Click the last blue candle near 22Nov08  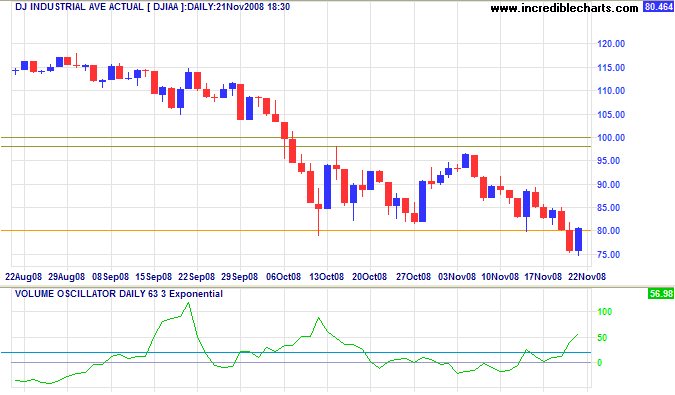point(578,240)
